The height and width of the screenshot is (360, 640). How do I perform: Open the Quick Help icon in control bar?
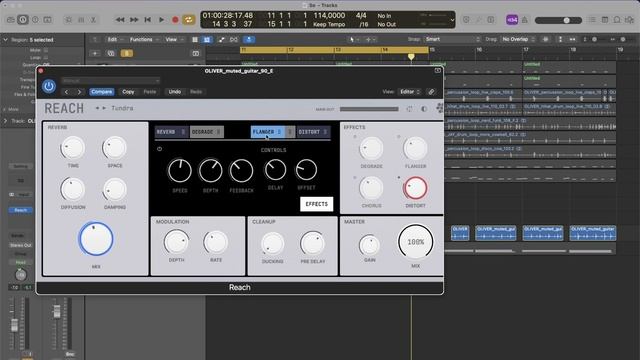tap(35, 20)
